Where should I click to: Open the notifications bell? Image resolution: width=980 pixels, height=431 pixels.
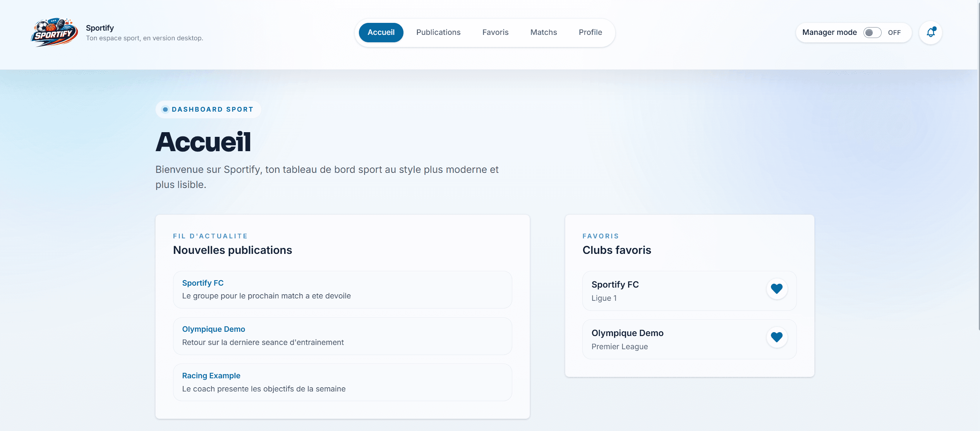coord(930,33)
